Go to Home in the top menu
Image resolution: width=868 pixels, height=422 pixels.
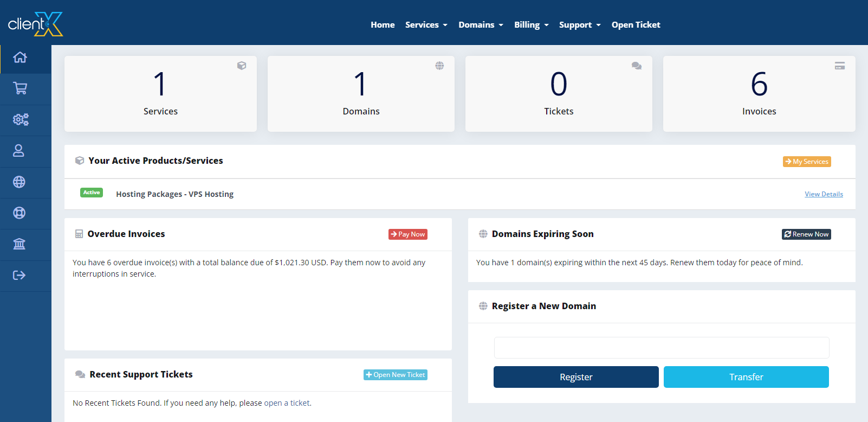[383, 25]
